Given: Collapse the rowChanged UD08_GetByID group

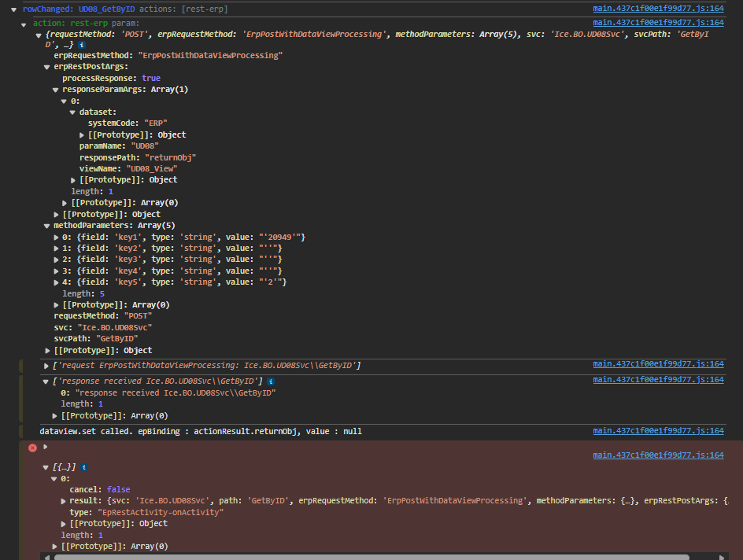Looking at the screenshot, I should [13, 9].
